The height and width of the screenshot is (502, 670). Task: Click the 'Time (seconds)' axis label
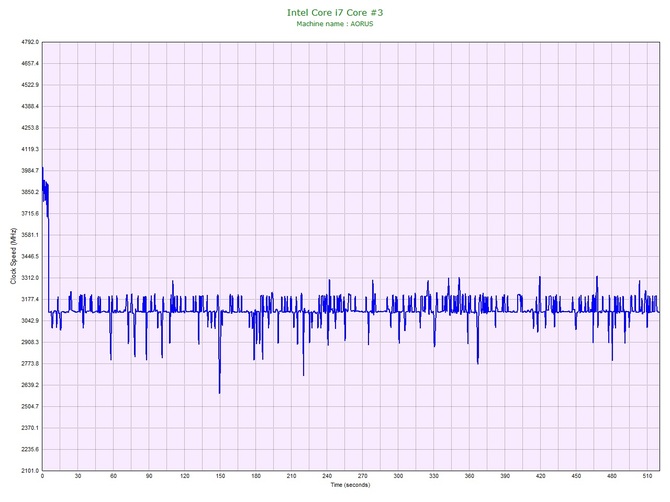click(x=350, y=485)
